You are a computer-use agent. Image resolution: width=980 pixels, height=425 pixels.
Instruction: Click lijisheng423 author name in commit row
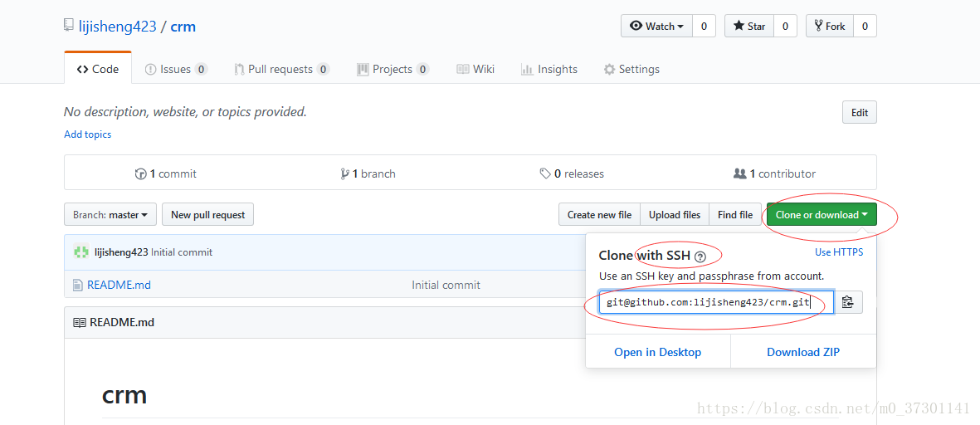[x=121, y=252]
